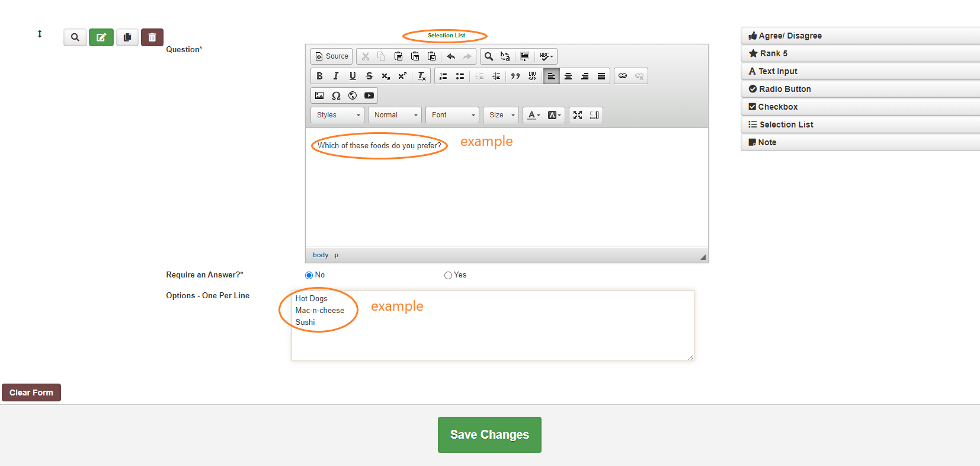The height and width of the screenshot is (466, 980).
Task: Embed a YouTube video via toolbar
Action: click(369, 95)
